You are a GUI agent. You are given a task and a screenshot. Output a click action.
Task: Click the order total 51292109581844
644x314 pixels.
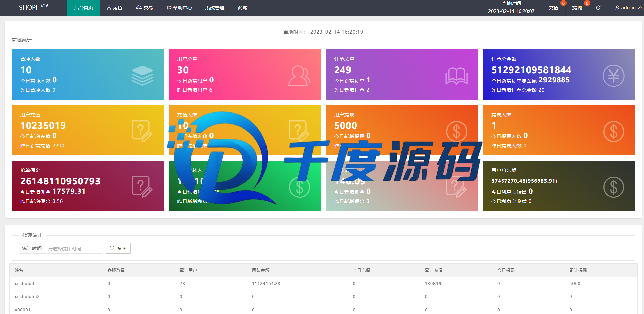coord(531,70)
